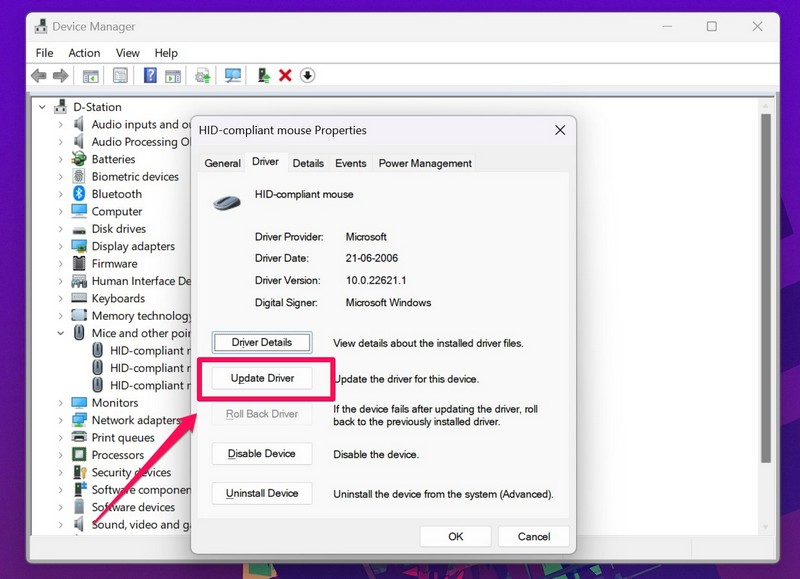This screenshot has height=579, width=800.
Task: Collapse the D-Station root node
Action: pyautogui.click(x=42, y=107)
